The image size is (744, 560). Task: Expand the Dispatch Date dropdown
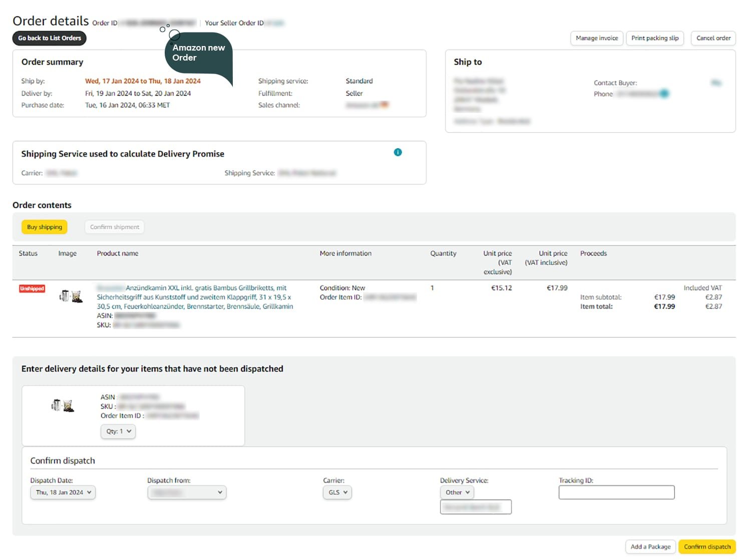(x=63, y=492)
